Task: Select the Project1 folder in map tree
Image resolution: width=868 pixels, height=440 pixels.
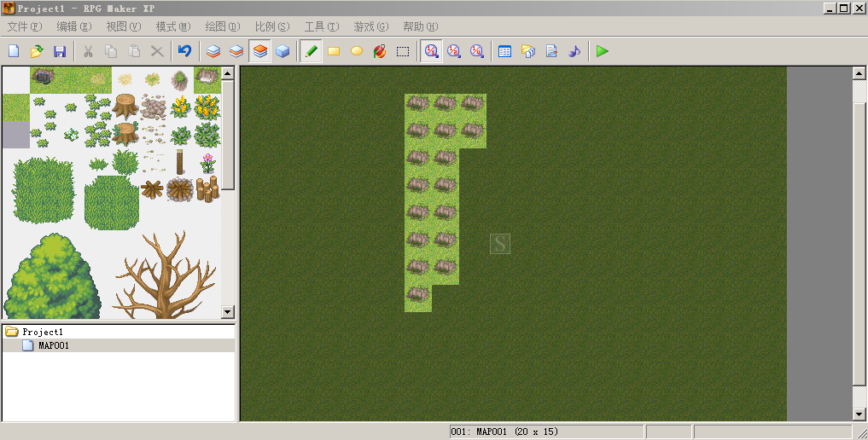Action: point(42,332)
